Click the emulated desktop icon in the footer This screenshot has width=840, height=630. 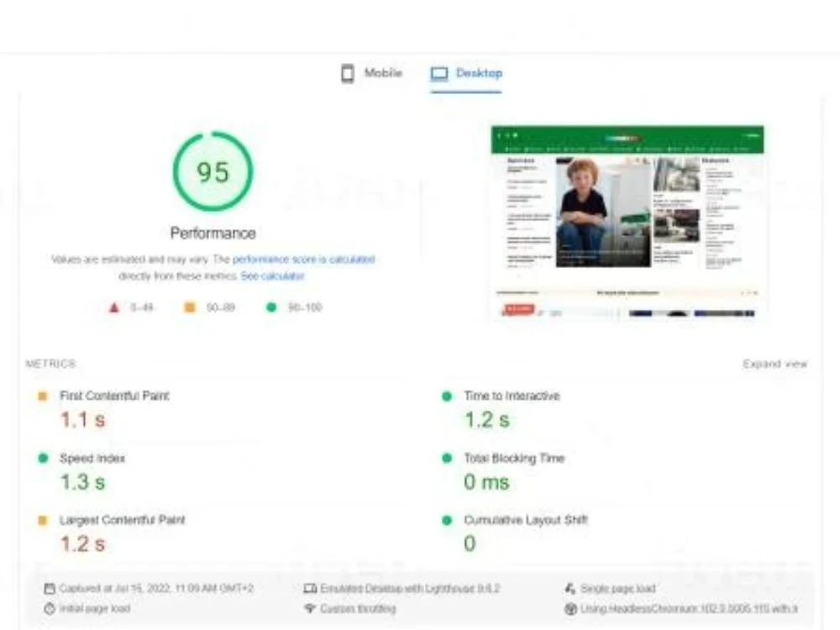pyautogui.click(x=311, y=588)
